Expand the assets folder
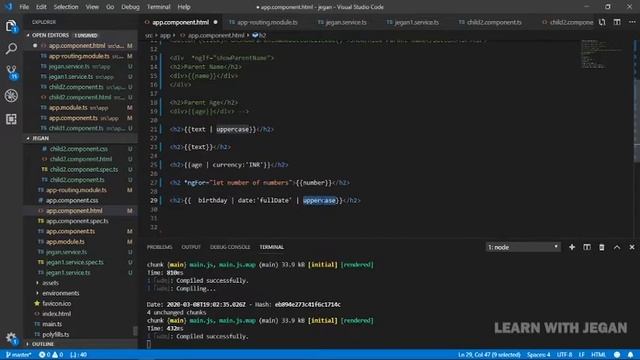The image size is (640, 360). tap(51, 283)
